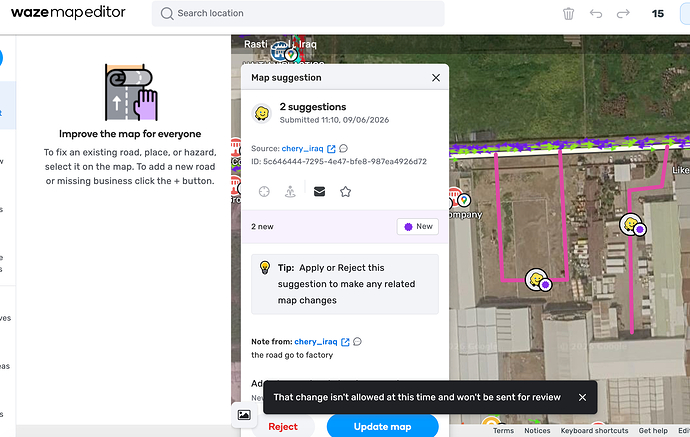Click chat bubble icon beside Note from chery_iraq
Viewport: 690px width, 437px height.
[357, 342]
